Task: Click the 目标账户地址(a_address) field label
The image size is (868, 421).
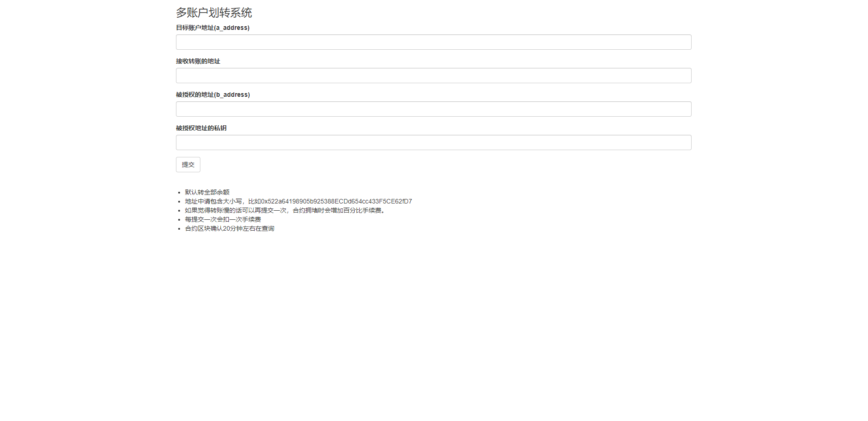Action: pyautogui.click(x=213, y=28)
